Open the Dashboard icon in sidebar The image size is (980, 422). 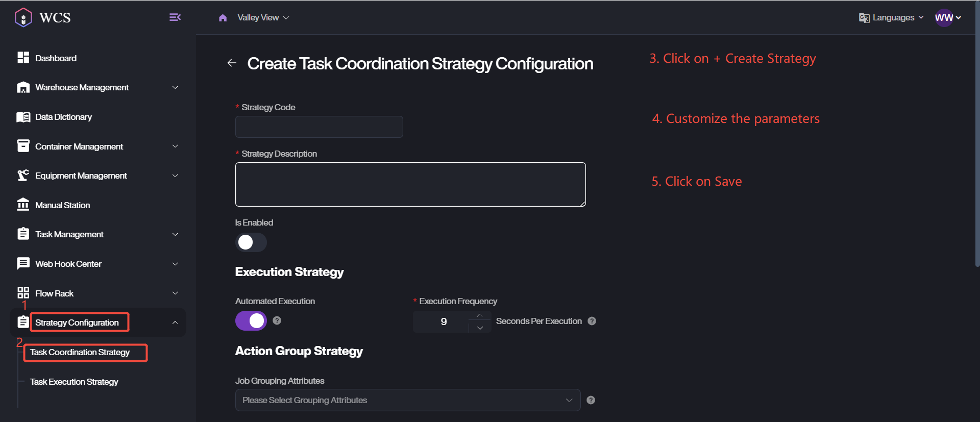pos(23,58)
